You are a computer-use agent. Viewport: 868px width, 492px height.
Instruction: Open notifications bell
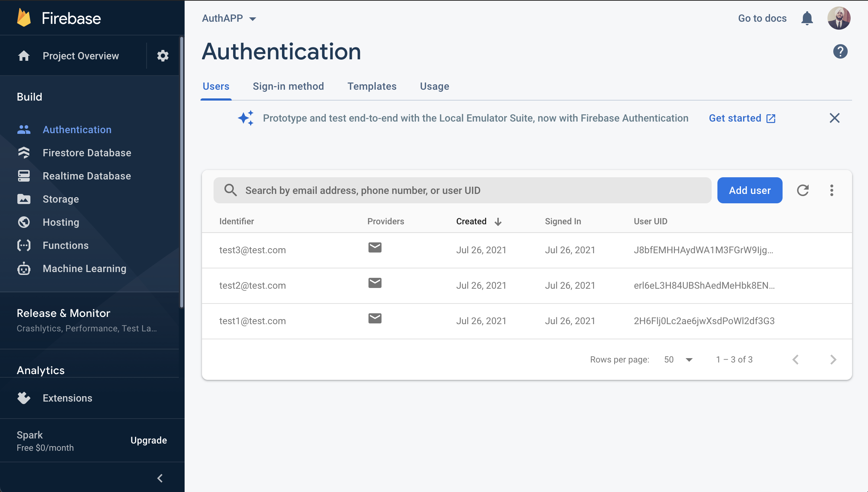807,18
